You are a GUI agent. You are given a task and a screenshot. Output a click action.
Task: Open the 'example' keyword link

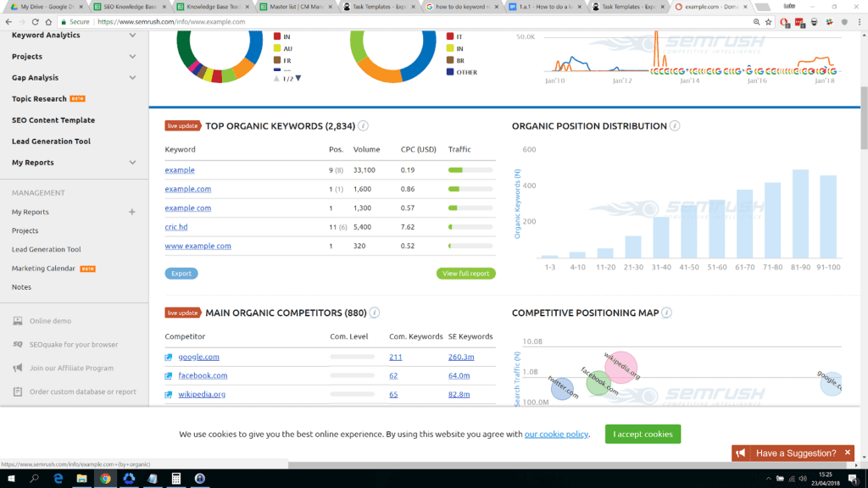pyautogui.click(x=180, y=170)
